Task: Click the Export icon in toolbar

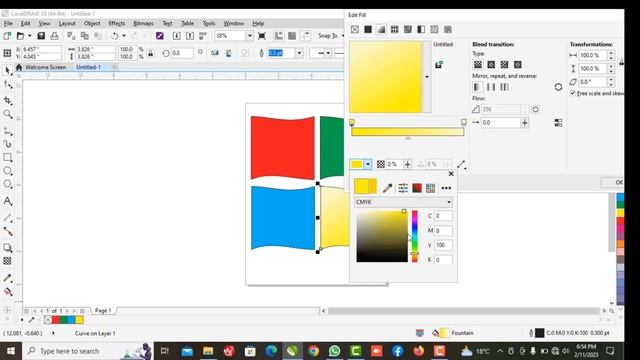Action: point(190,36)
